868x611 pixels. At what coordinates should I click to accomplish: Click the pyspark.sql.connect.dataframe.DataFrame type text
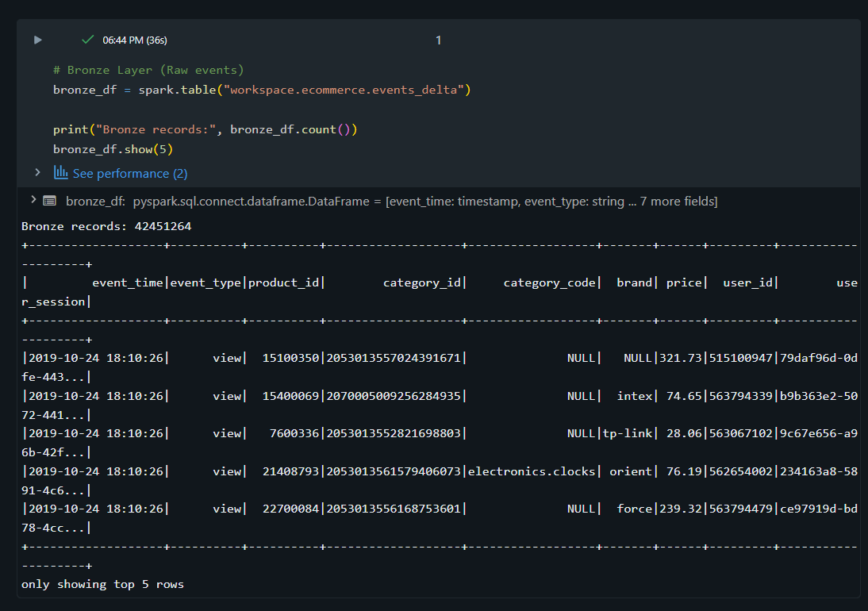click(x=251, y=202)
